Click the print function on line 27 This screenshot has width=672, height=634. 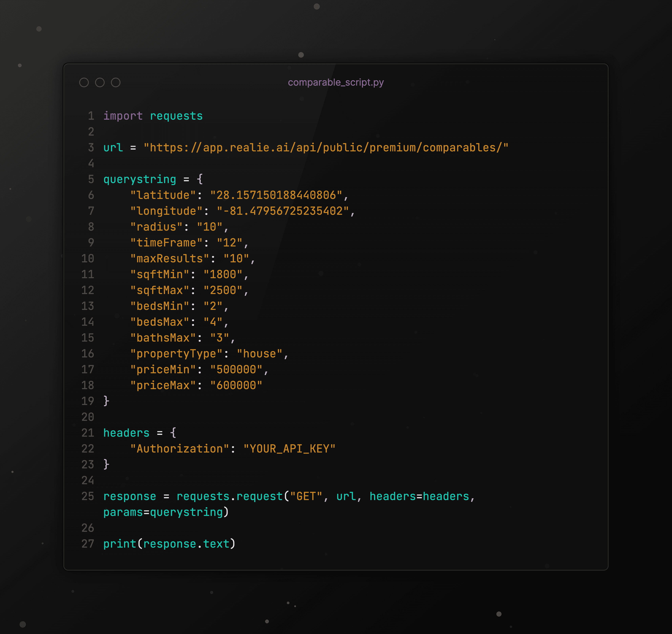[120, 544]
